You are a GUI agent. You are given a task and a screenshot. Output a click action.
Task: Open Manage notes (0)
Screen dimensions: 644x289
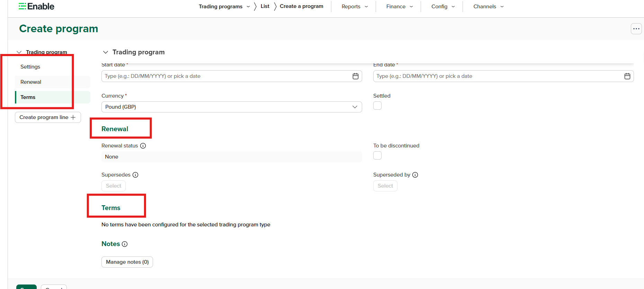pos(127,262)
